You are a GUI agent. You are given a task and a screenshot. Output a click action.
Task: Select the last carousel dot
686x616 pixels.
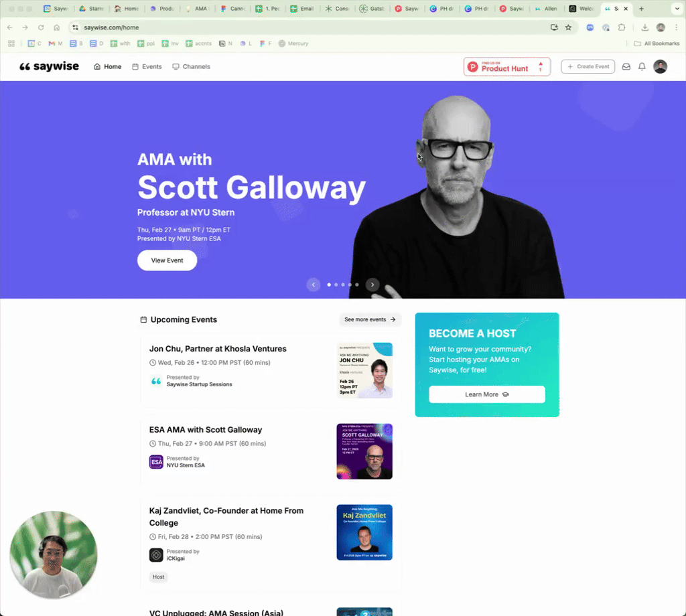click(x=357, y=285)
